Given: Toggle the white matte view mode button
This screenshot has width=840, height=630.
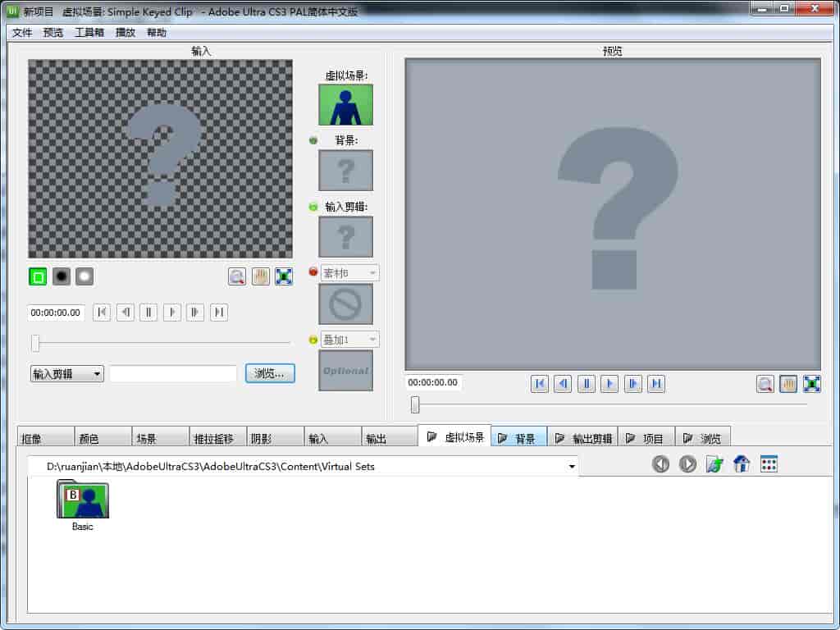Looking at the screenshot, I should coord(84,276).
